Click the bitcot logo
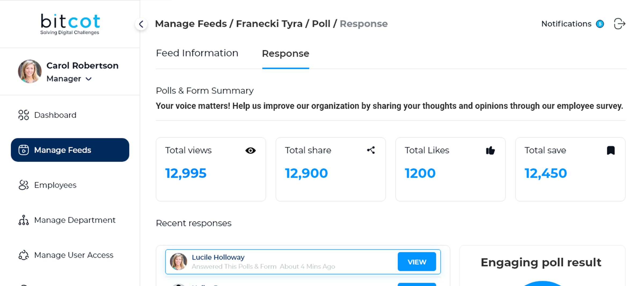 [70, 24]
